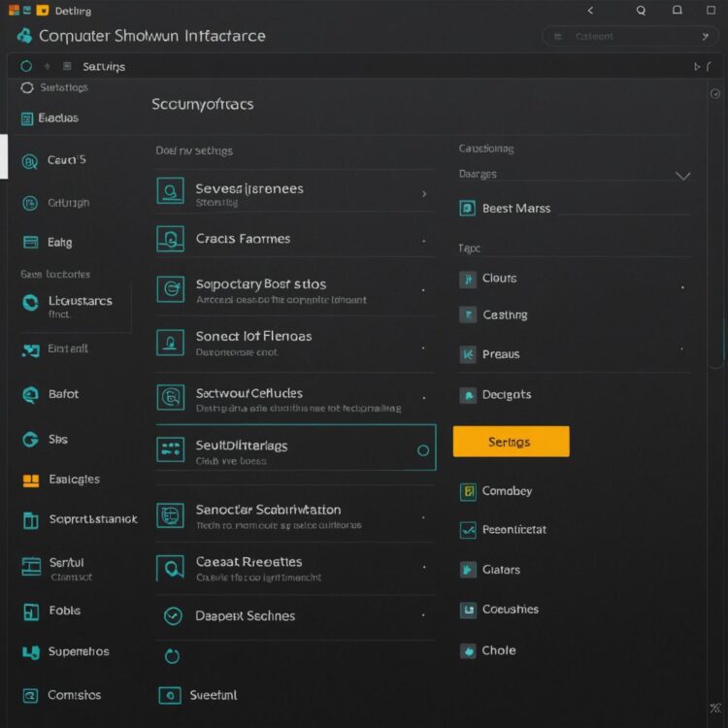Click the Cracis Faomes row icon

coord(171,238)
